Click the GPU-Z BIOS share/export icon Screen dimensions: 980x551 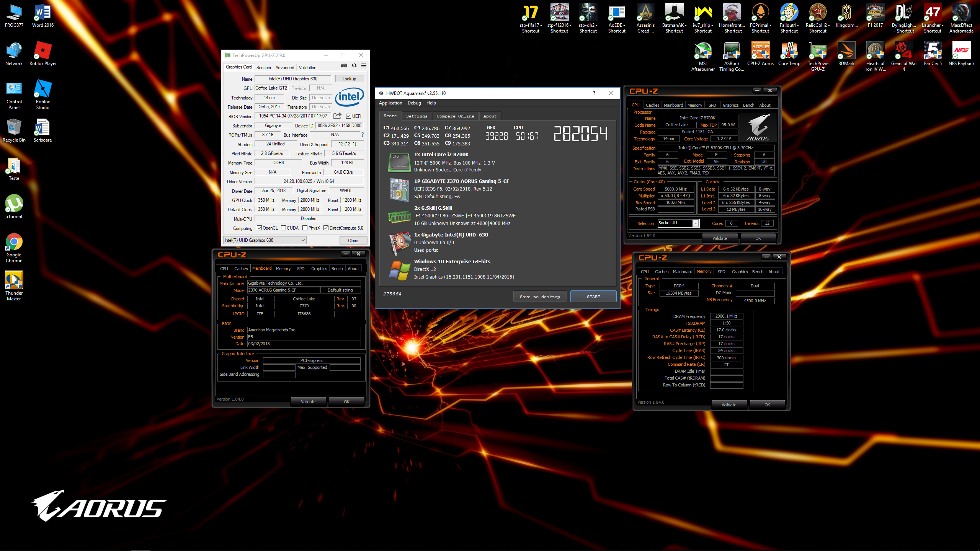[x=337, y=116]
